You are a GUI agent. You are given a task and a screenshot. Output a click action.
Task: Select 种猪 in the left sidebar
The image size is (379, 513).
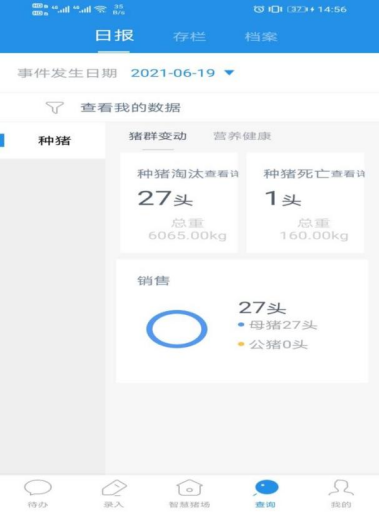(x=54, y=140)
